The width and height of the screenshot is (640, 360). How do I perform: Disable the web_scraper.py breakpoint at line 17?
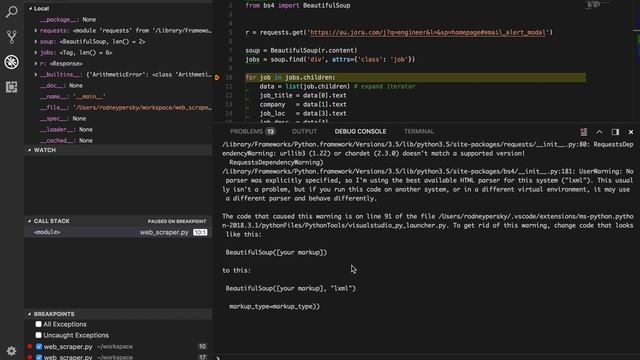coord(39,357)
